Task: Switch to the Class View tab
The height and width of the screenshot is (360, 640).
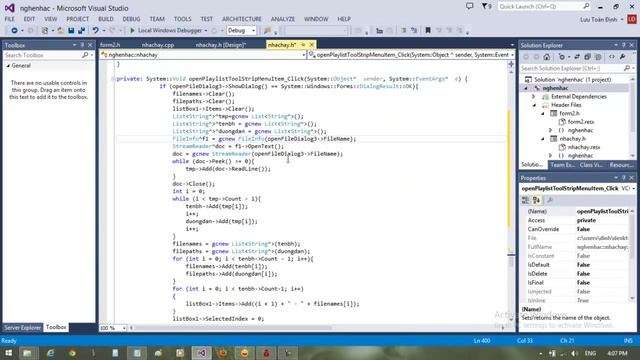Action: click(x=591, y=165)
